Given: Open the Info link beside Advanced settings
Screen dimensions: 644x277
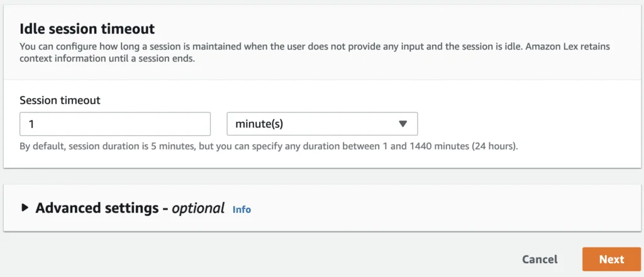Looking at the screenshot, I should [242, 210].
